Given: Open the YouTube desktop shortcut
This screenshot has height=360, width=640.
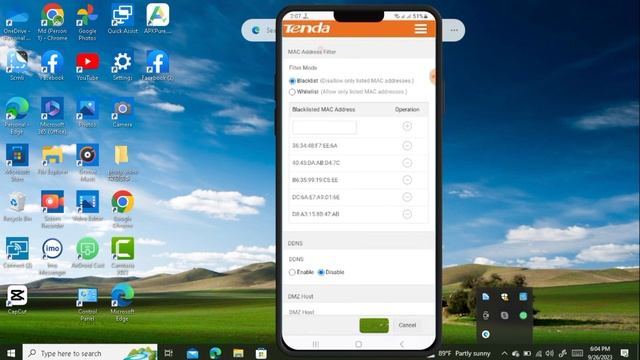Looking at the screenshot, I should [x=87, y=65].
